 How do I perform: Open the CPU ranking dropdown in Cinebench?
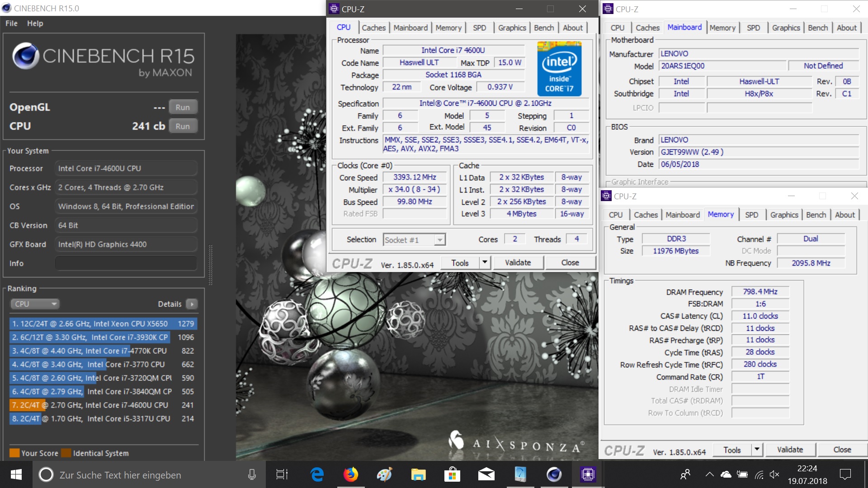point(35,304)
